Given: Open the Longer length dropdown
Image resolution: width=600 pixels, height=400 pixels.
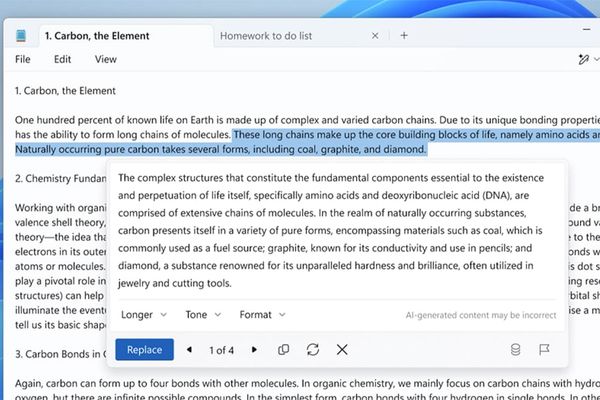Looking at the screenshot, I should click(x=144, y=315).
